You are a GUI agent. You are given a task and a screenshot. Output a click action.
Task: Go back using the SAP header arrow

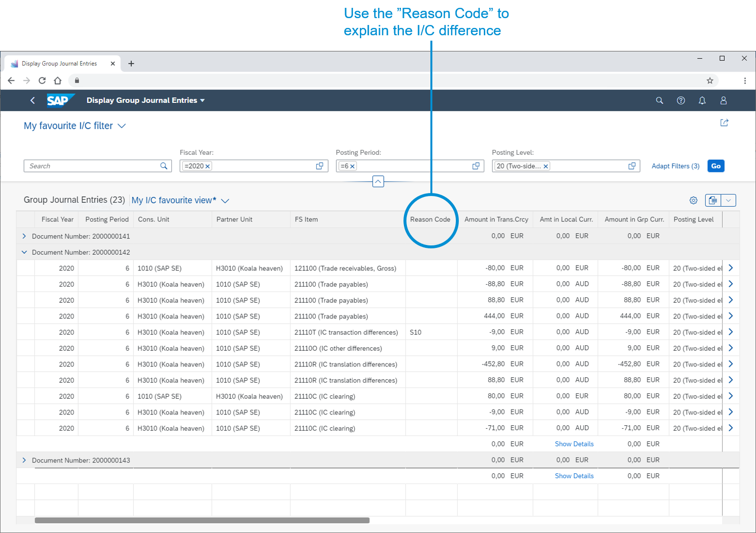tap(33, 100)
